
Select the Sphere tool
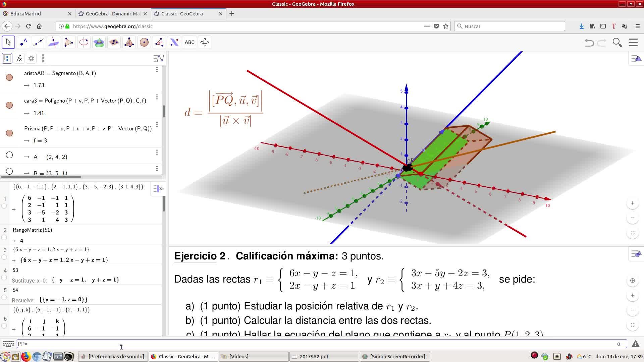pyautogui.click(x=144, y=42)
